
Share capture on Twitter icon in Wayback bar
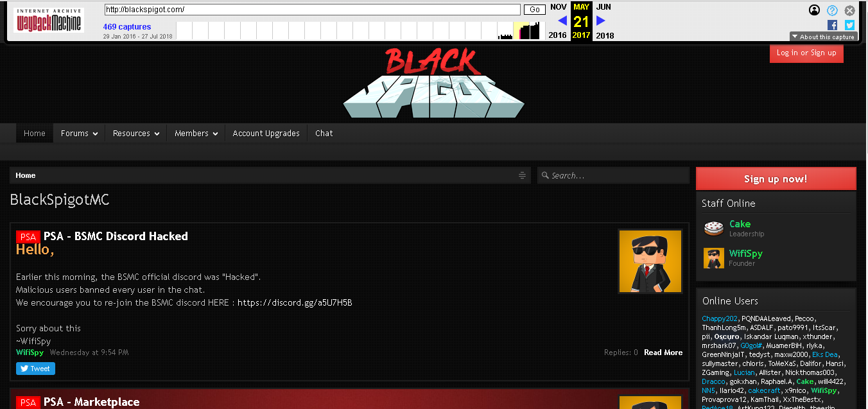(849, 25)
